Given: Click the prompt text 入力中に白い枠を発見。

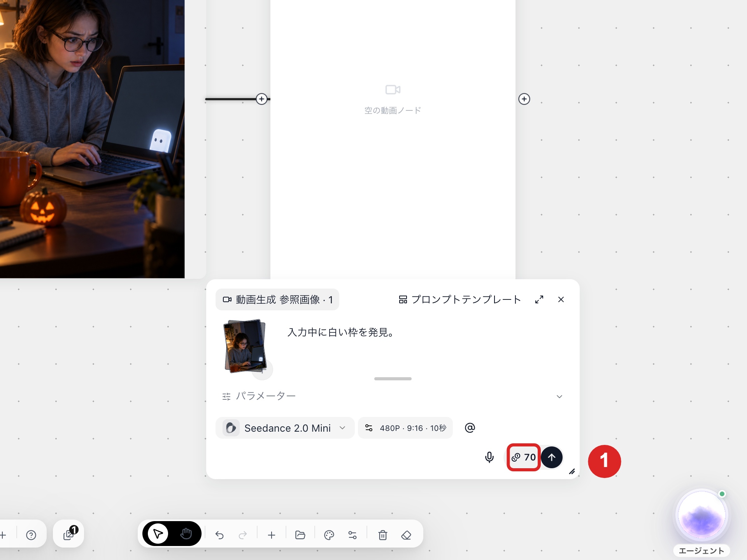Looking at the screenshot, I should click(341, 332).
